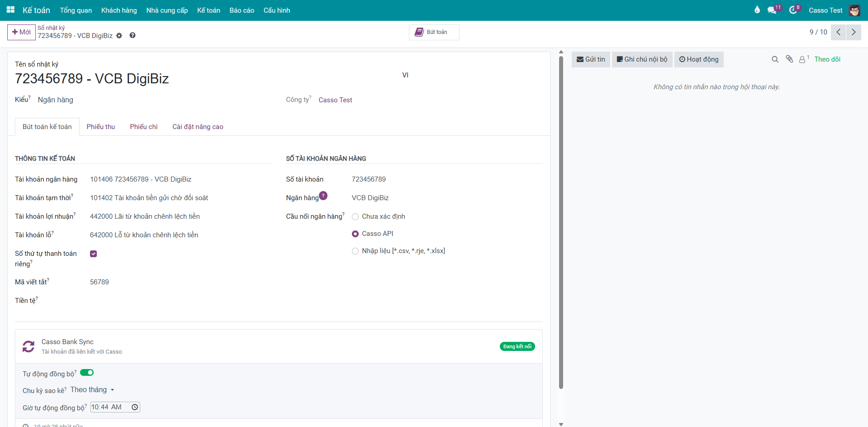868x427 pixels.
Task: Open the activities clock icon with 8 badge
Action: [x=793, y=10]
